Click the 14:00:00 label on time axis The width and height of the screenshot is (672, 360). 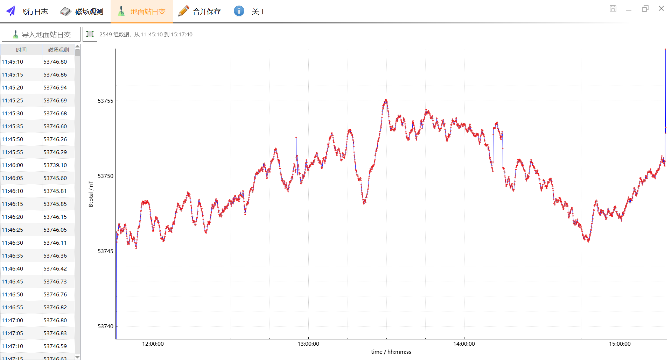[464, 344]
